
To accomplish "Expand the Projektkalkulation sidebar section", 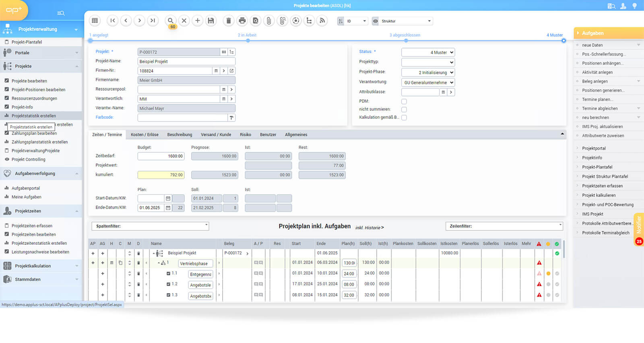I will click(41, 266).
